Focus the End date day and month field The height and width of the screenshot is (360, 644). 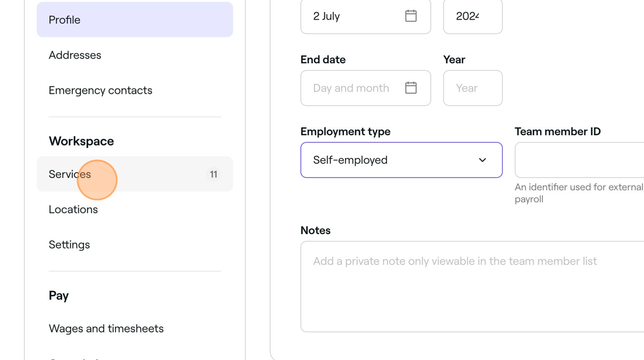coord(366,88)
